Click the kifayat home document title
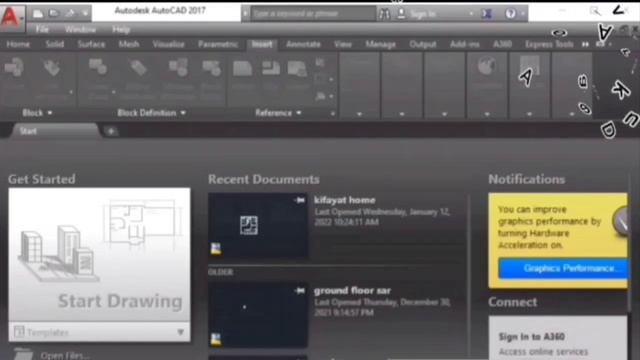The width and height of the screenshot is (640, 360). [344, 200]
